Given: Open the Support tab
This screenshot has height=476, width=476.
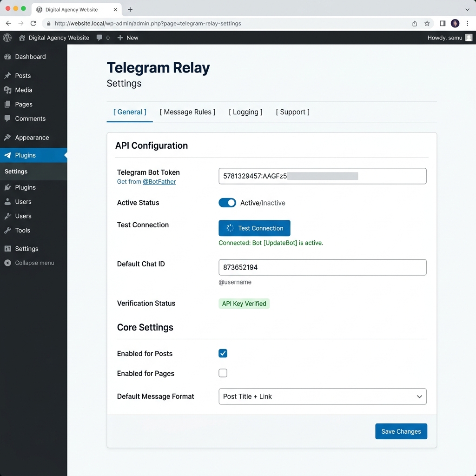Looking at the screenshot, I should 293,112.
